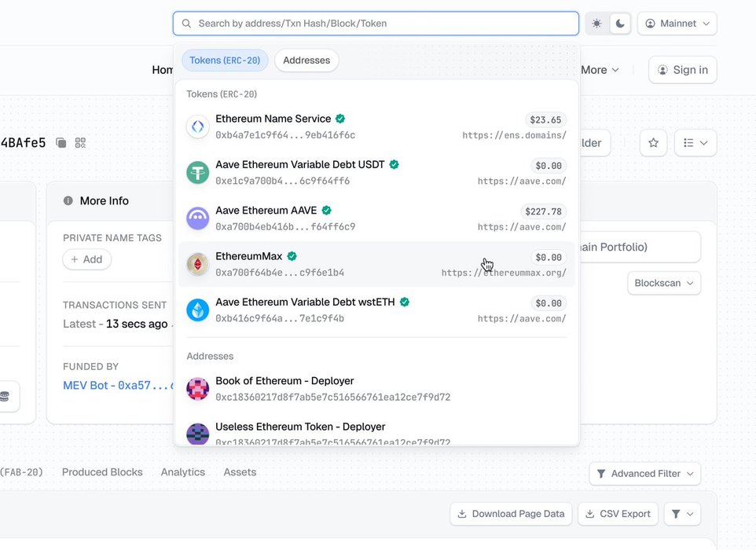Screen dimensions: 756x550
Task: Open the Ethereum Name Service token result
Action: tap(376, 126)
